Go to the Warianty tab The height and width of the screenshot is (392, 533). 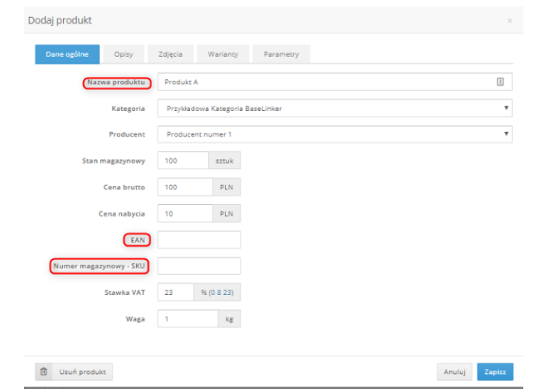[x=223, y=54]
